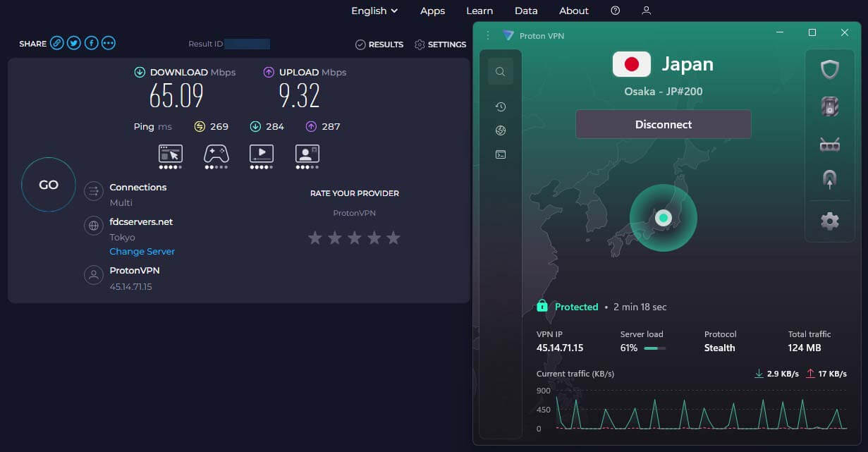
Task: Click the 2.9 KB/s download rate
Action: (x=776, y=374)
